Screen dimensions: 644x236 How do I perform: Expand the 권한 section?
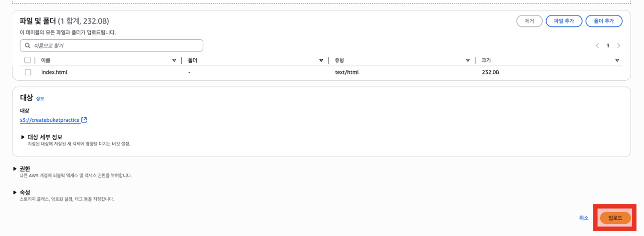coord(21,169)
